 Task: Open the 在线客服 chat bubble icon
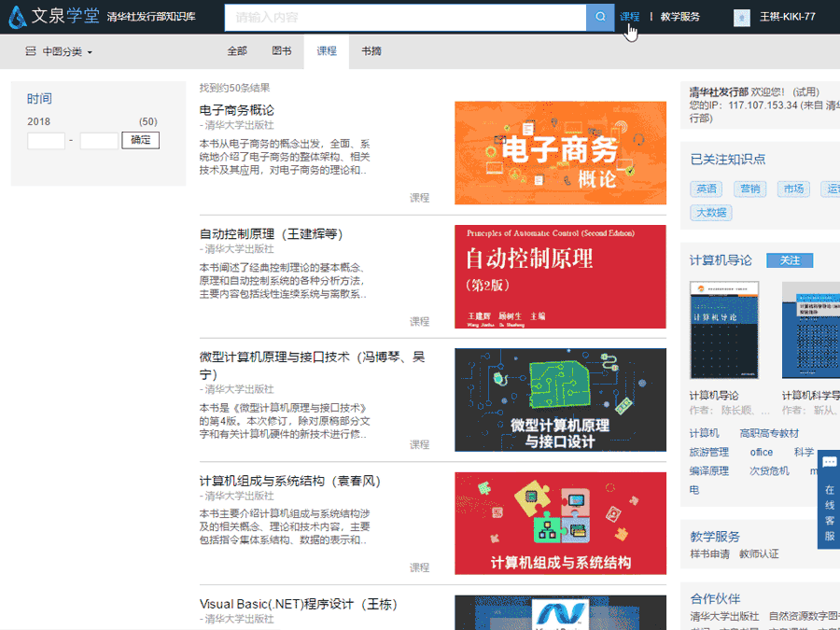click(830, 462)
